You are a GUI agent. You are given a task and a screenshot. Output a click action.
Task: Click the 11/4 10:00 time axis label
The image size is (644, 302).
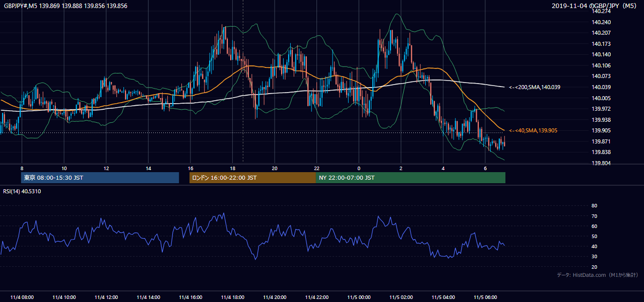pos(64,297)
